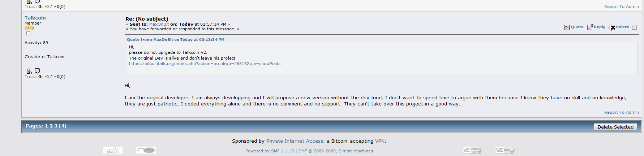Image resolution: width=644 pixels, height=156 pixels.
Task: Click the W3C CSS validation badge
Action: [x=505, y=150]
